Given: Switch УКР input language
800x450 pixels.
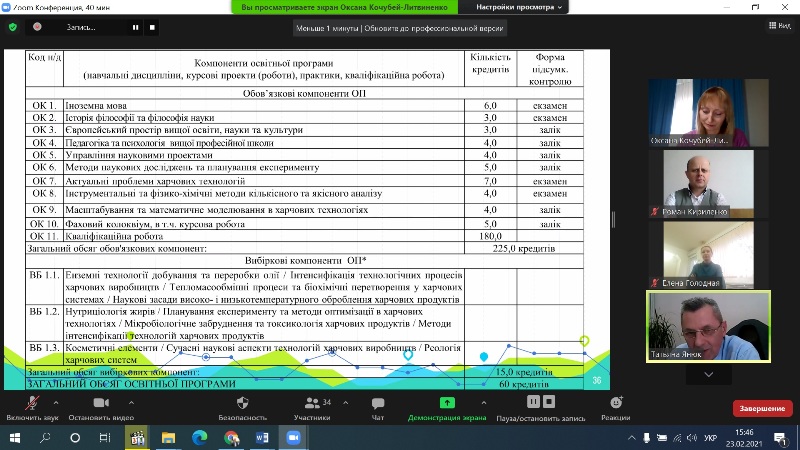Looking at the screenshot, I should (710, 438).
